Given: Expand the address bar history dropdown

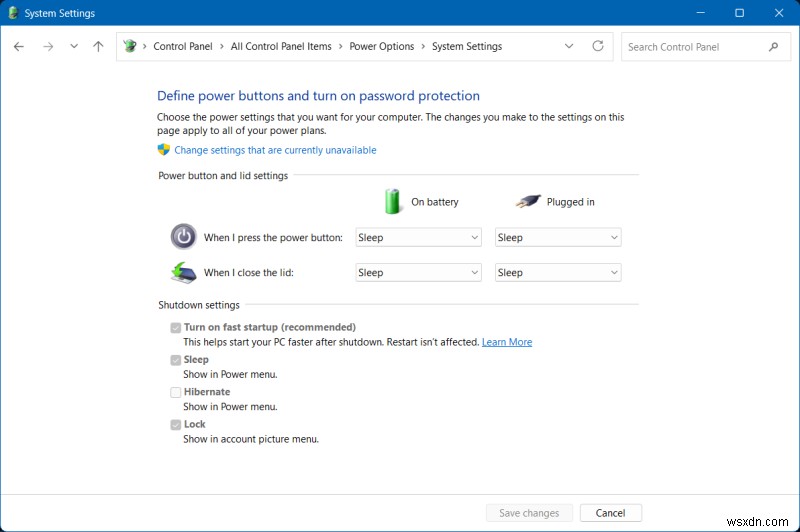Looking at the screenshot, I should (x=569, y=46).
